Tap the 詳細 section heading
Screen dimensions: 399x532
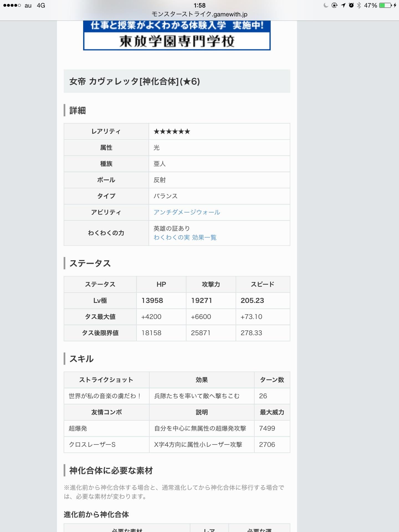[78, 111]
